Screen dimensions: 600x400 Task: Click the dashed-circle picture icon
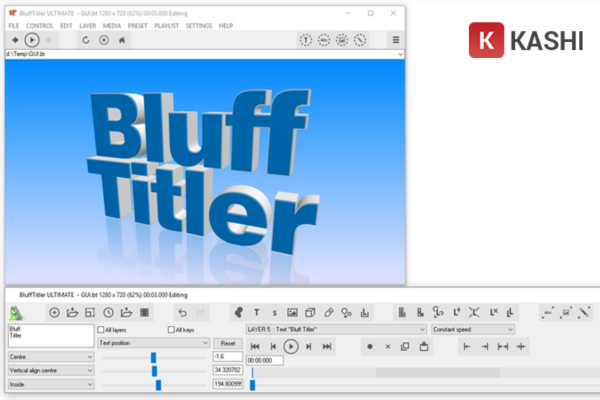[342, 40]
